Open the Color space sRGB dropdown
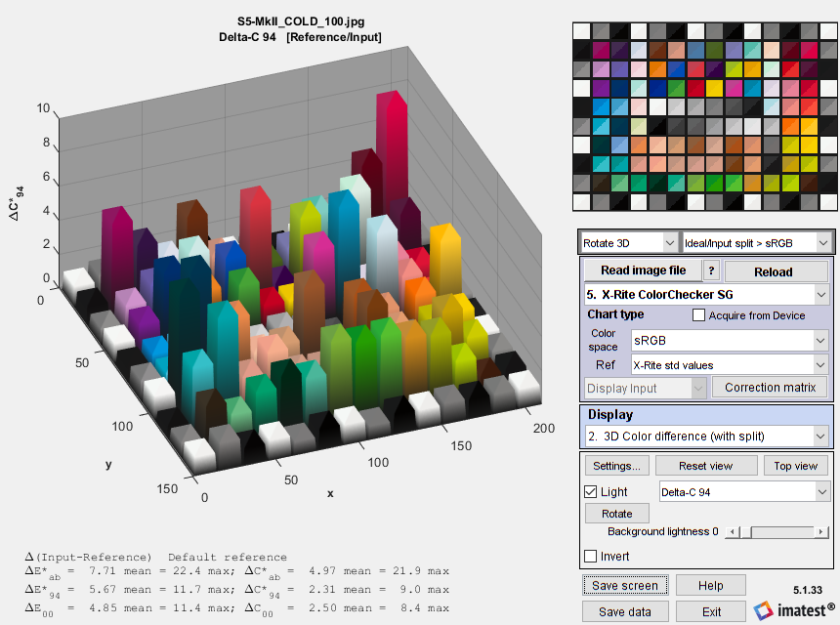Screen dimensions: 840x625 730,341
